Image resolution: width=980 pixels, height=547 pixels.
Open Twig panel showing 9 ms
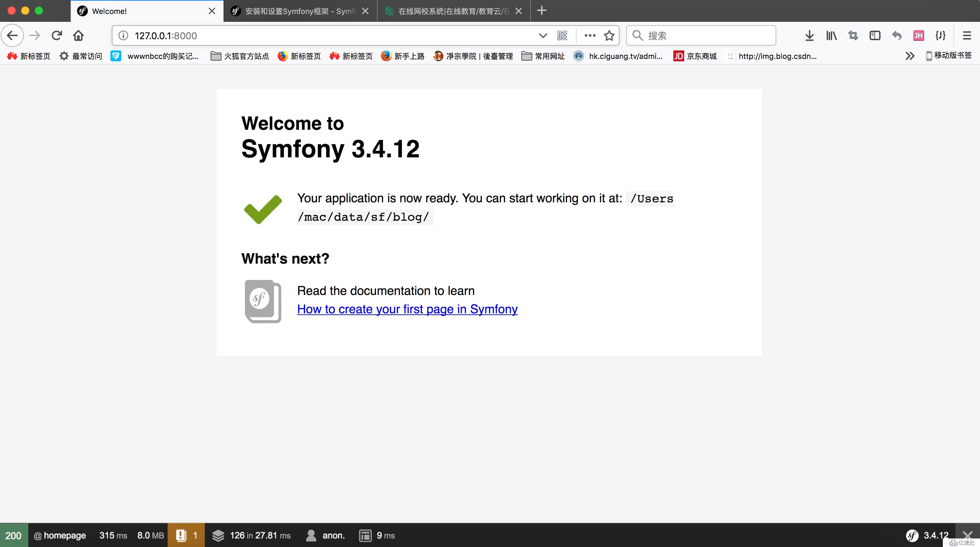[377, 535]
